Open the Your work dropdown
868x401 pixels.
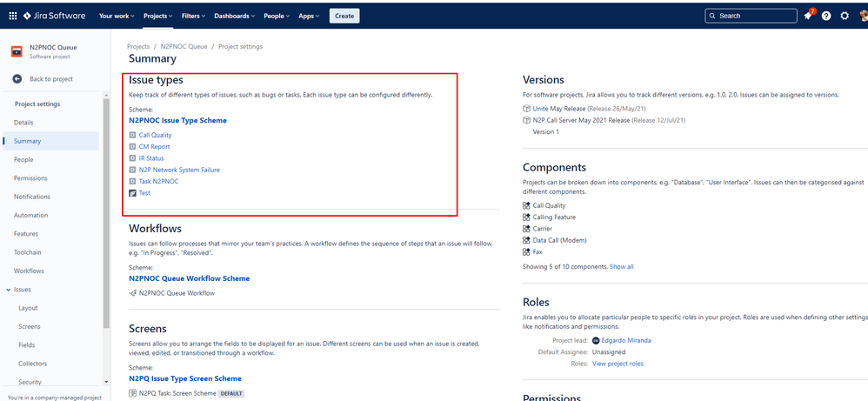point(117,16)
